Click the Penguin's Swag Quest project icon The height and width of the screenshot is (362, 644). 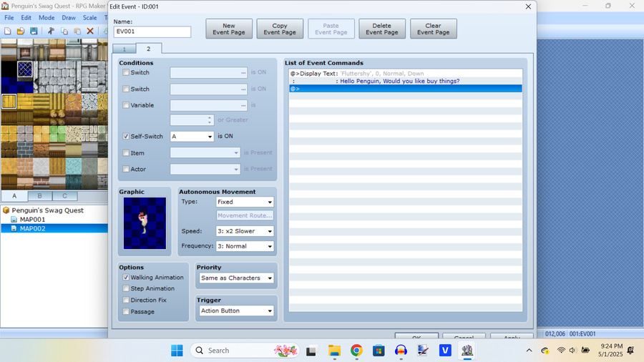(x=6, y=210)
